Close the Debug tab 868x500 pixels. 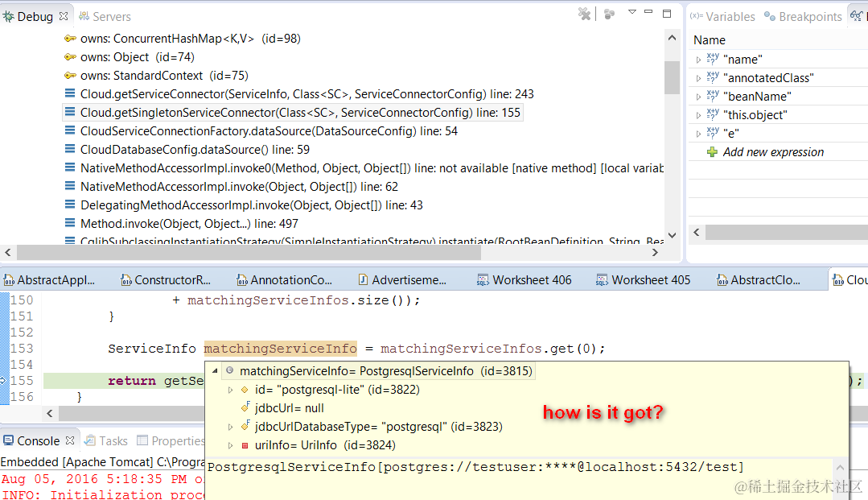point(64,16)
